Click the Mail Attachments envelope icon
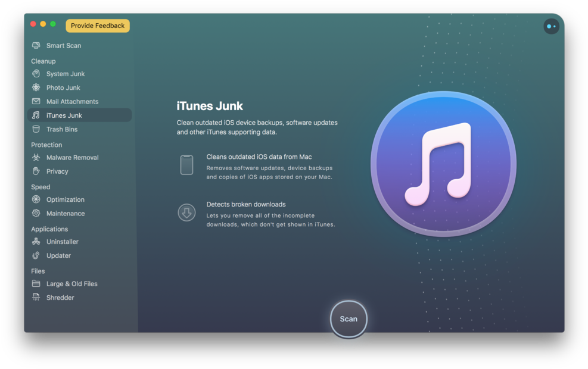The image size is (588, 369). [x=36, y=101]
